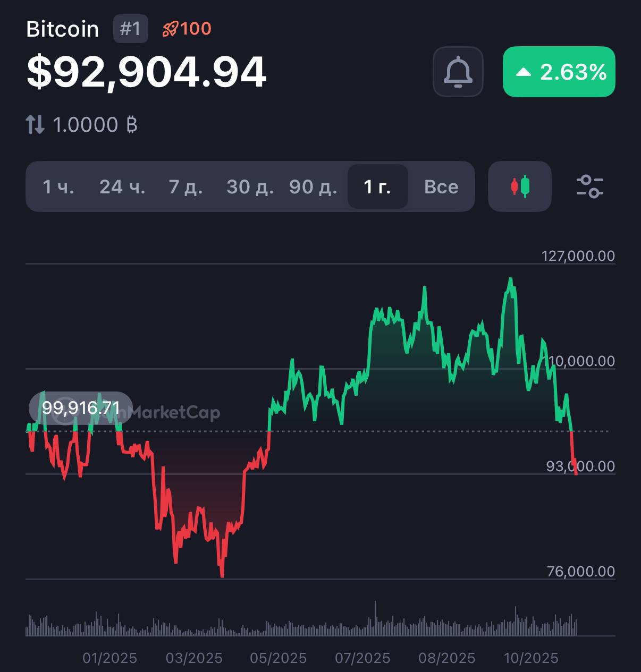641x672 pixels.
Task: Tap the Bitcoin coin name title
Action: [x=63, y=29]
